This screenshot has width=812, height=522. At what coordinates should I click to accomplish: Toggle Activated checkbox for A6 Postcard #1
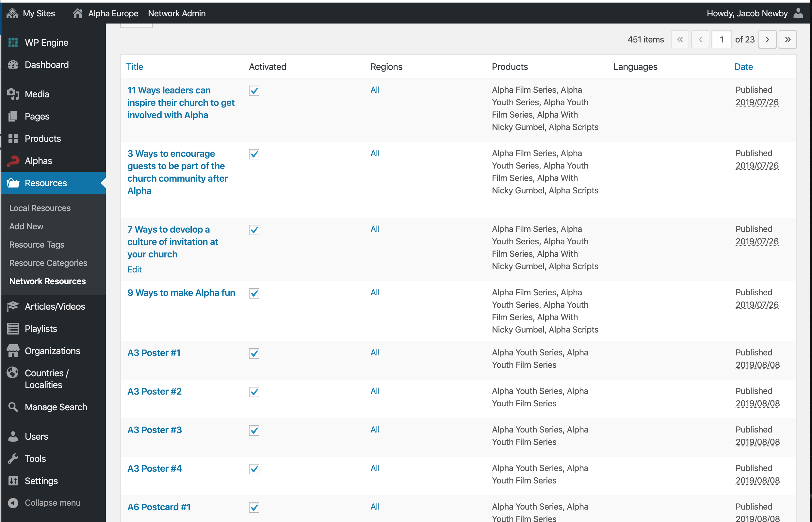(x=254, y=507)
